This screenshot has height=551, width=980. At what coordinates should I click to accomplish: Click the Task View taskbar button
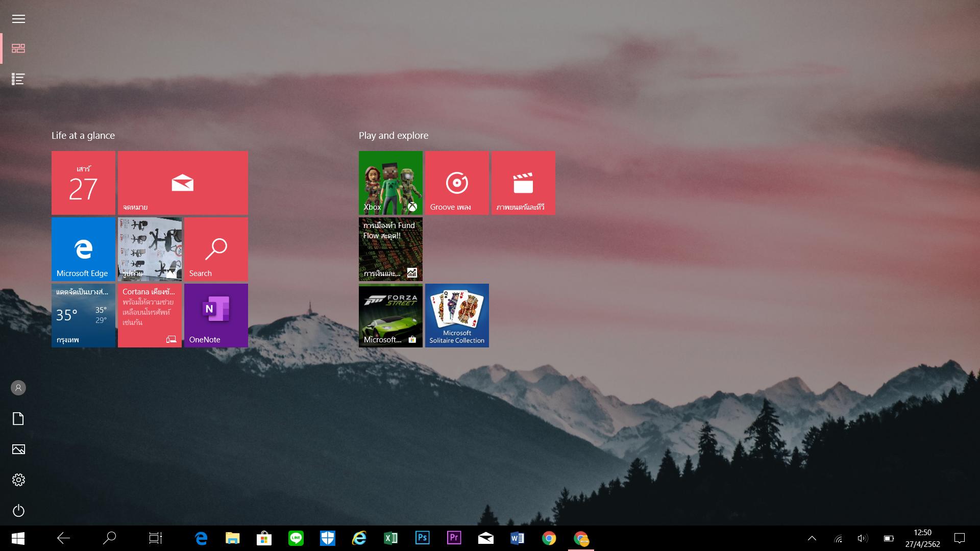click(155, 538)
